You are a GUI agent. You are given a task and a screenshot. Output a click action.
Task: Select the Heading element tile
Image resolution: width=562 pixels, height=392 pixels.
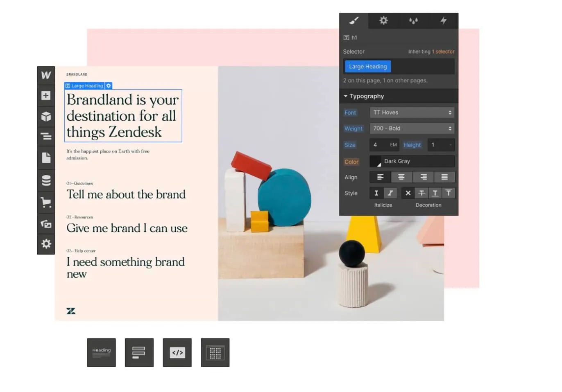click(x=101, y=352)
